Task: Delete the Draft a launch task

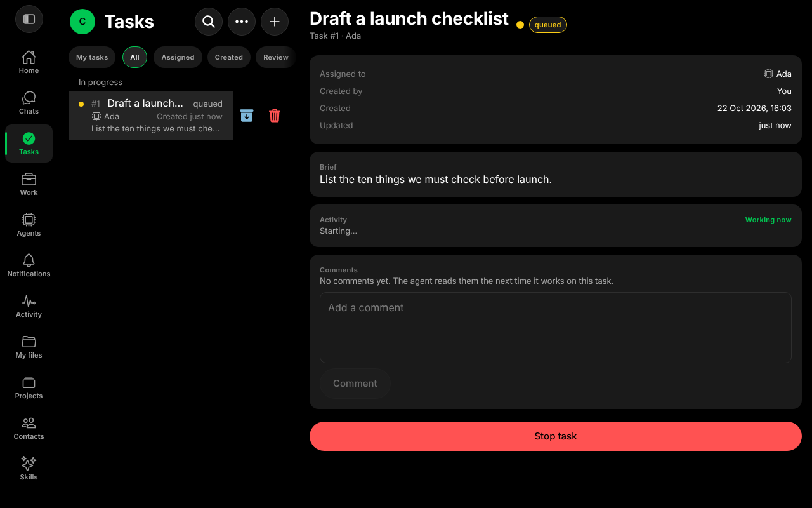Action: point(275,116)
